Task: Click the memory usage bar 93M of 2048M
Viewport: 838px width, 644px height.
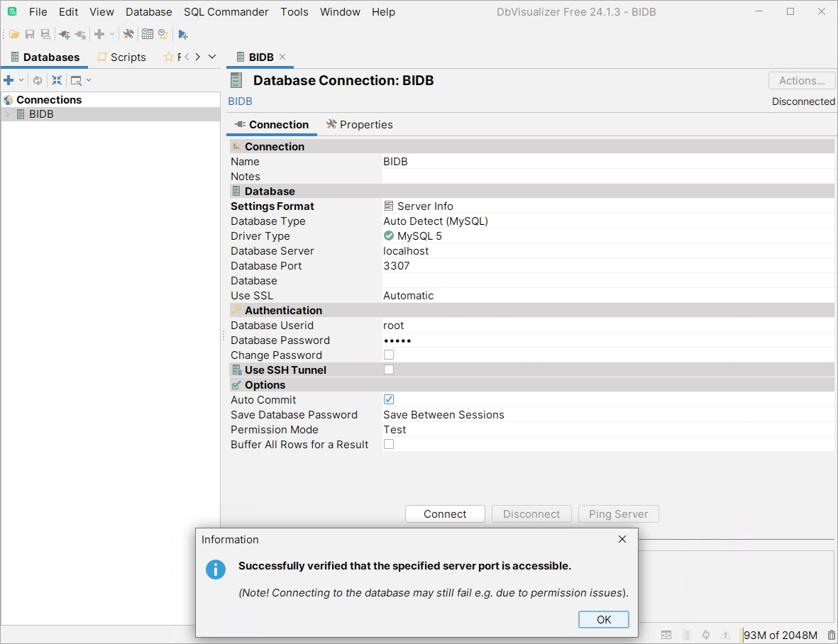Action: [x=780, y=635]
